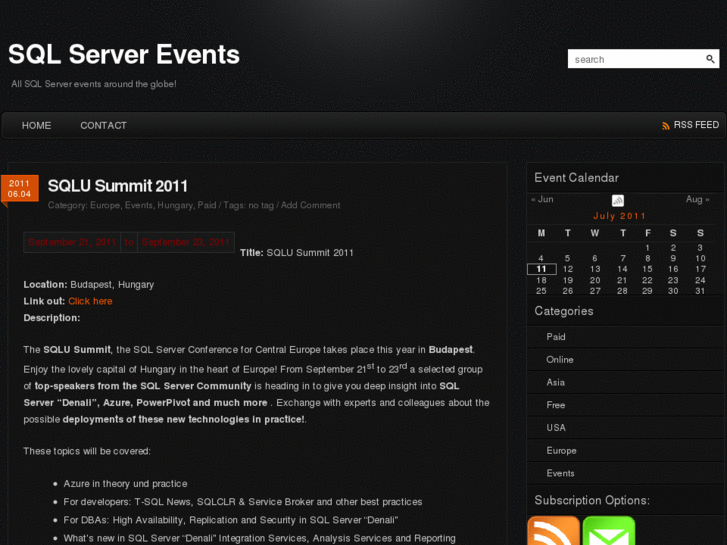Go to next month Aug »

(x=698, y=199)
